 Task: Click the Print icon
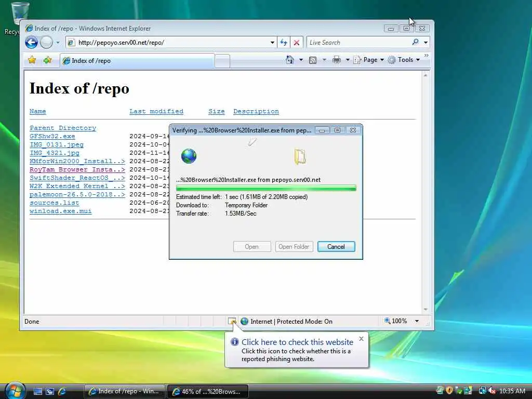[336, 60]
